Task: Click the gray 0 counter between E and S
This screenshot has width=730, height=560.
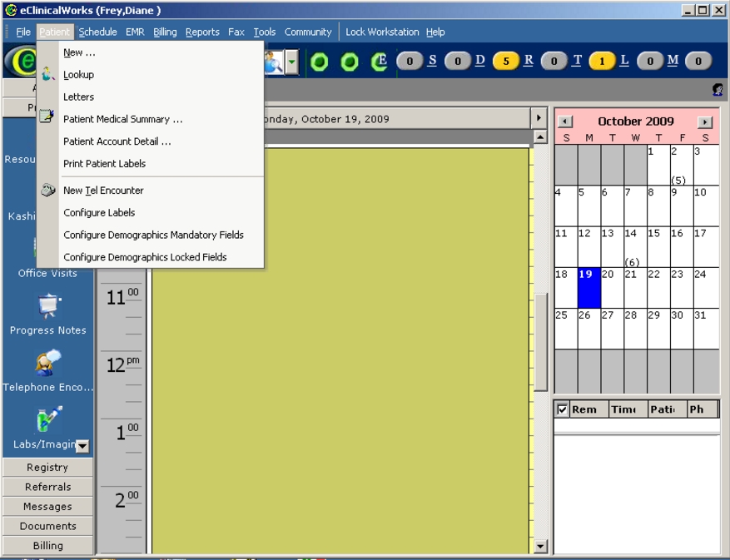Action: 410,61
